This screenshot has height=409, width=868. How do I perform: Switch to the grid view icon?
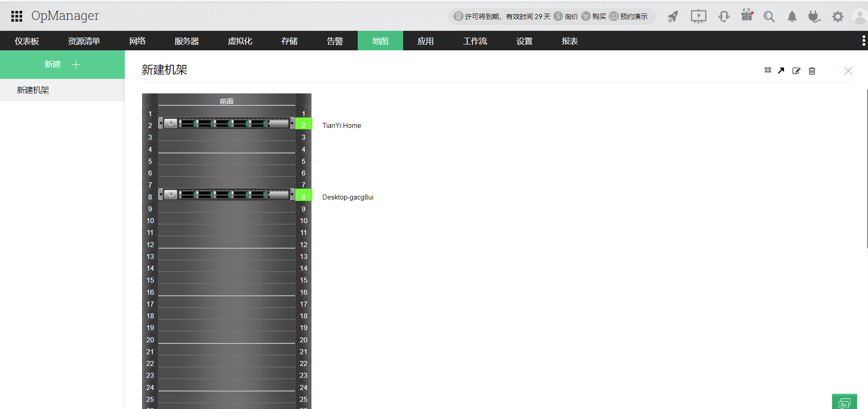pos(768,70)
